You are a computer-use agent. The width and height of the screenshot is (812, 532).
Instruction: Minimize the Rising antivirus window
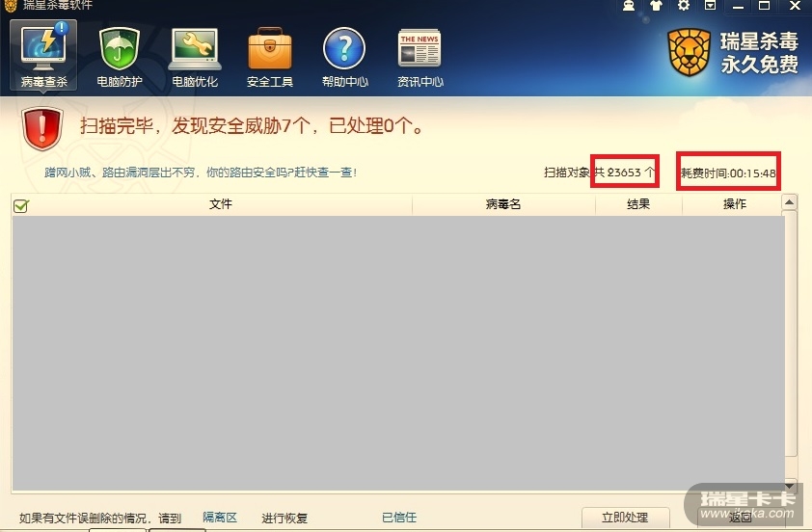tap(738, 6)
